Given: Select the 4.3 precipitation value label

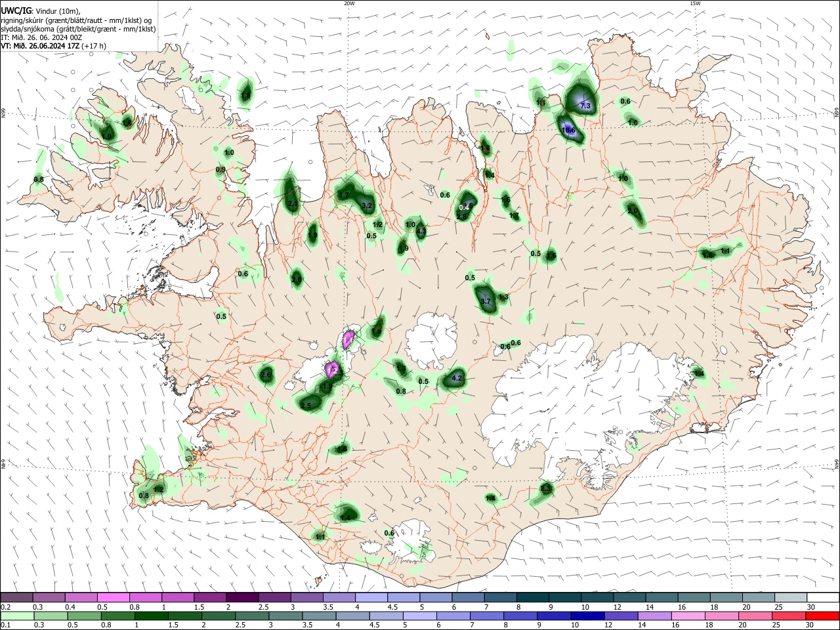Looking at the screenshot, I should [x=421, y=231].
